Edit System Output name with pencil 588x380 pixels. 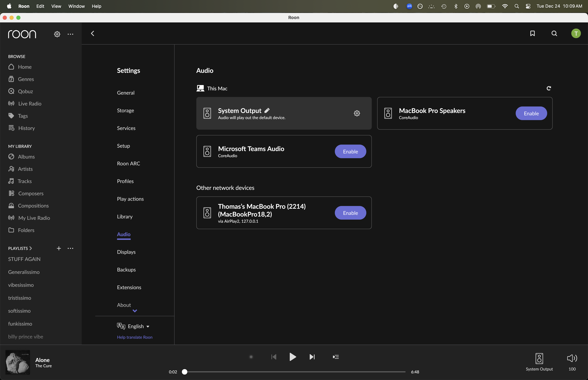coord(267,110)
